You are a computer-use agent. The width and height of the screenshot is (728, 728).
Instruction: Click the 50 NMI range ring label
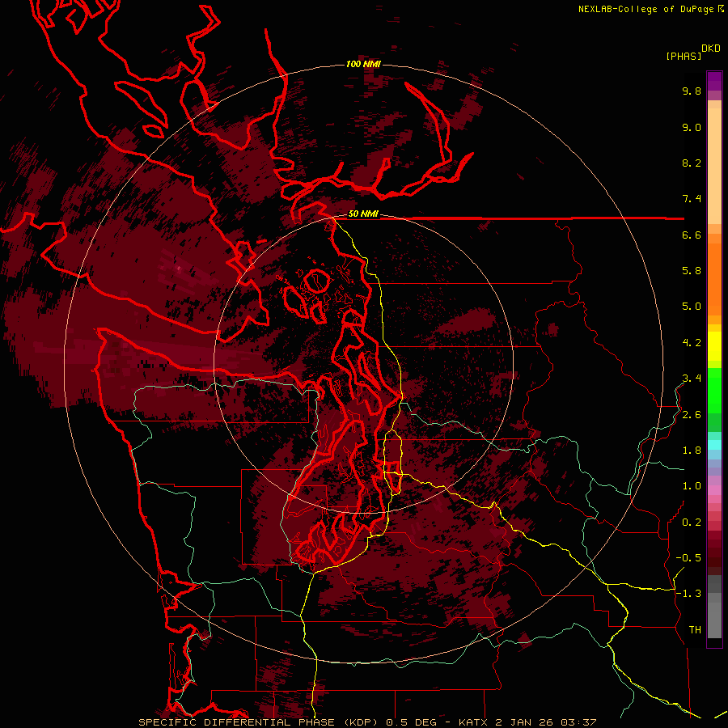click(363, 214)
